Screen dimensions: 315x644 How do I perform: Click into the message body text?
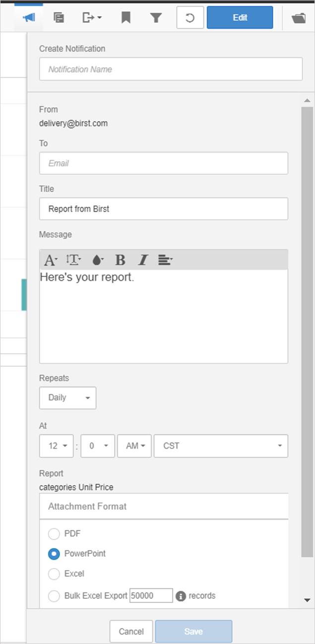coord(164,316)
